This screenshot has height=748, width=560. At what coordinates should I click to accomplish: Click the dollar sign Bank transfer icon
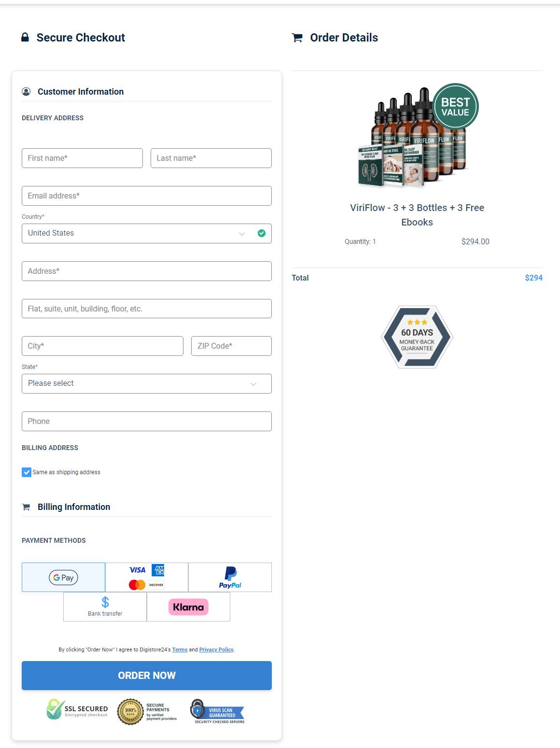[105, 602]
